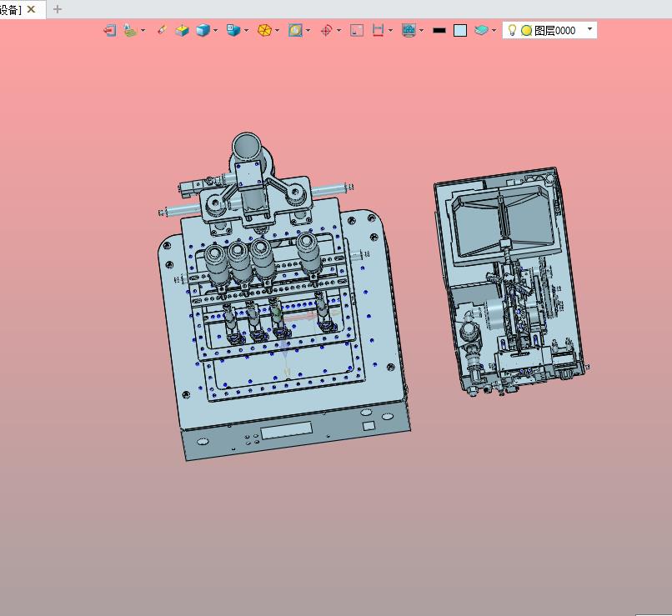Open the dimension measure dropdown arrow

pos(390,30)
